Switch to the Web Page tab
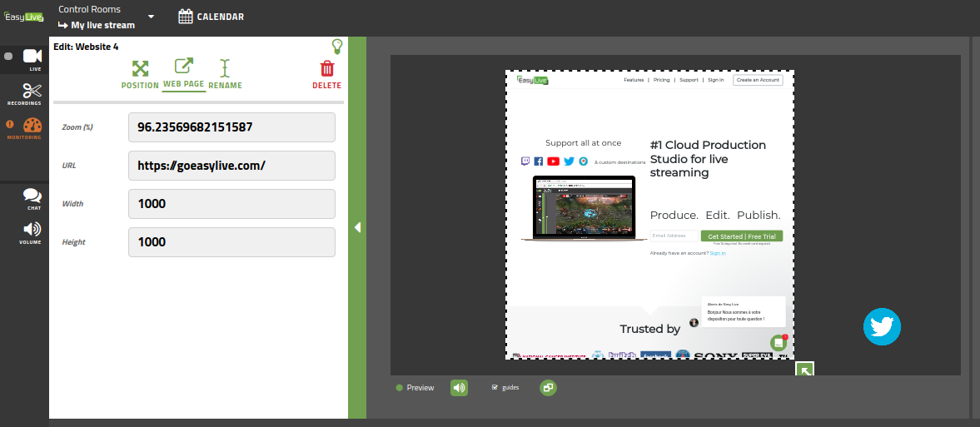980x427 pixels. pyautogui.click(x=184, y=73)
